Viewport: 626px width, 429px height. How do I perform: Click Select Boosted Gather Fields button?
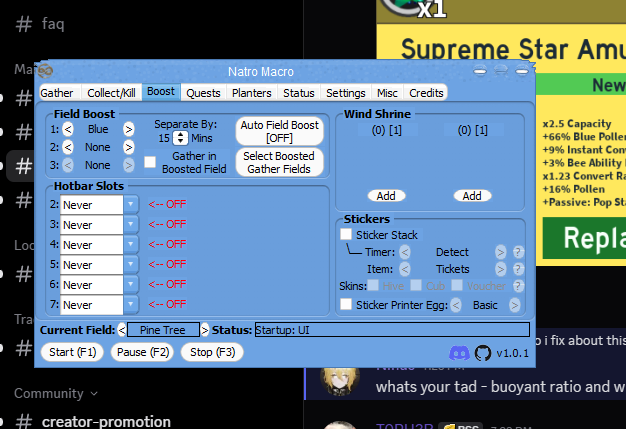tap(279, 162)
